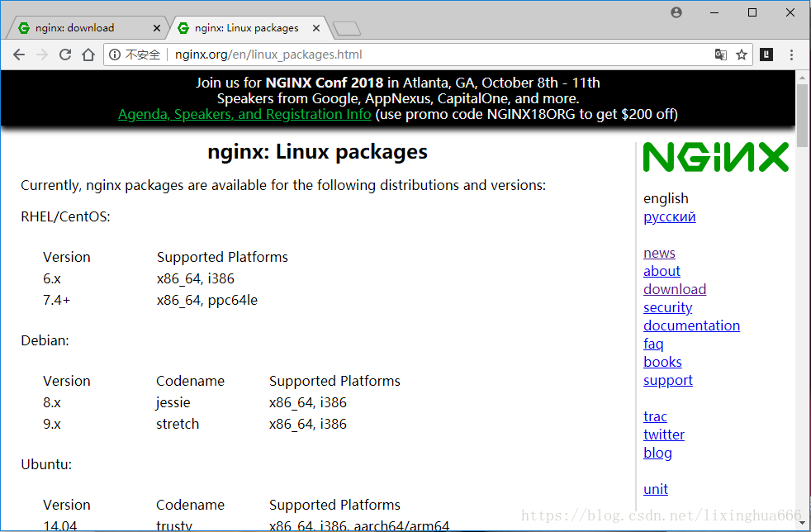
Task: Click the RHEL version '7.4+' cell
Action: 56,300
